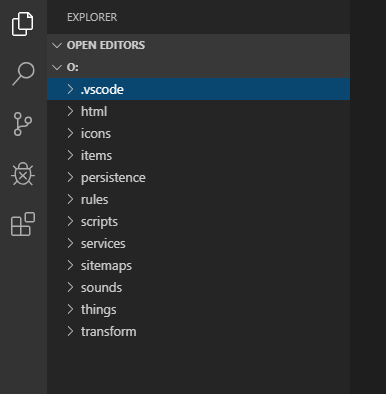Collapse the O: workspace root
Screen dimensions: 386x394
[x=57, y=67]
